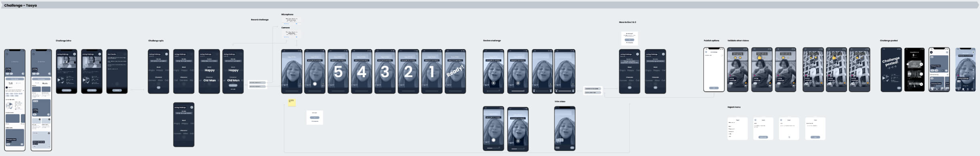980x156 pixels.
Task: Click the bottom button on Publish options screen
Action: [x=714, y=88]
